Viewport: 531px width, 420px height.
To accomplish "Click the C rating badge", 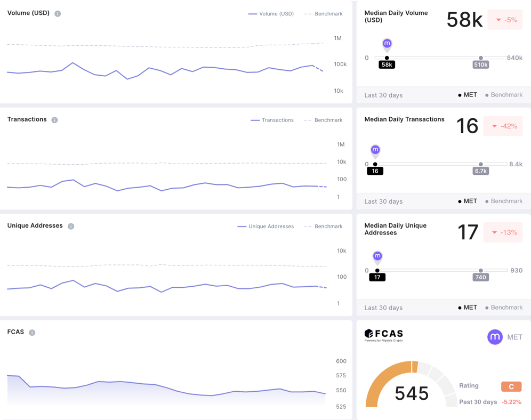I will [511, 386].
